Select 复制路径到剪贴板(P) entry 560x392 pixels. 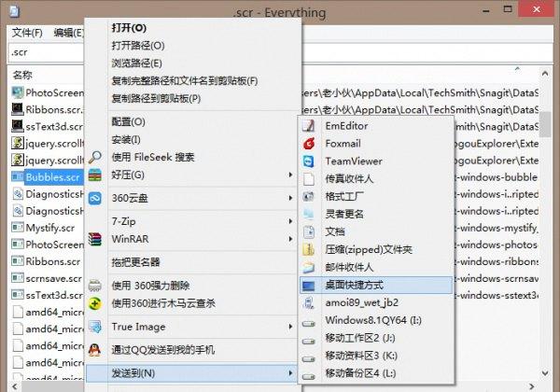pos(156,99)
